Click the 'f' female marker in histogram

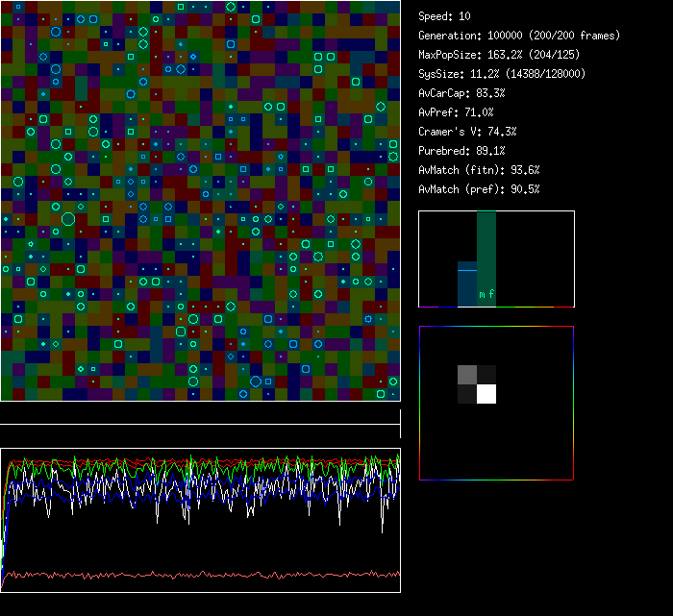491,295
